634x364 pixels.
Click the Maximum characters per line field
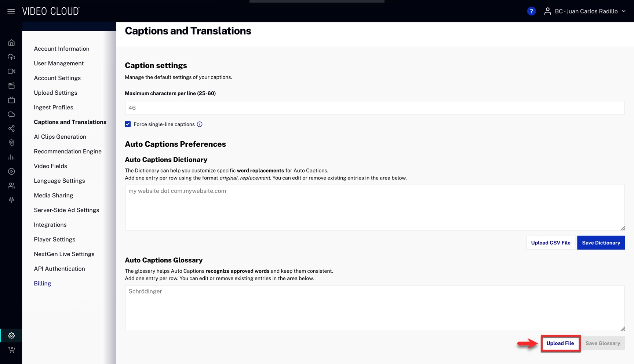pyautogui.click(x=374, y=108)
